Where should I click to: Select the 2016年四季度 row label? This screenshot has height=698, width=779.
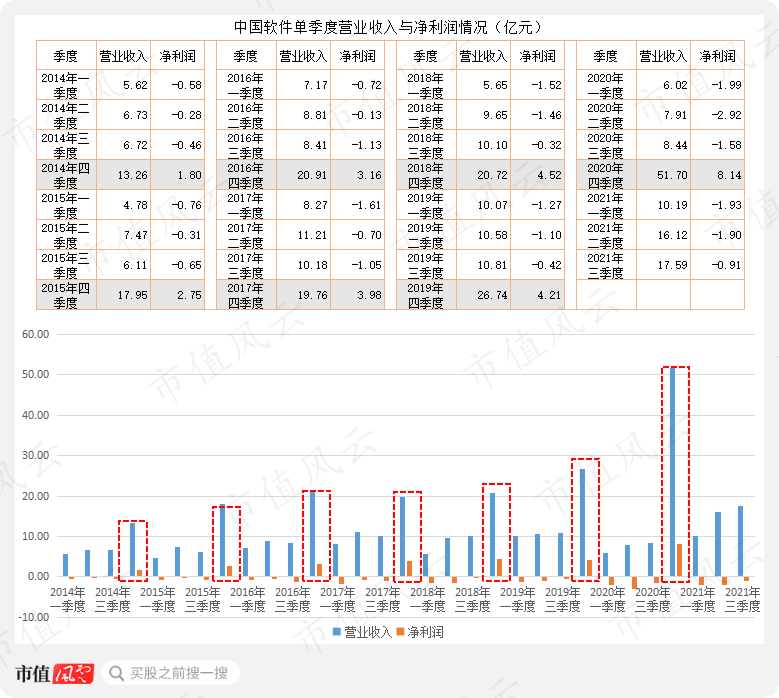246,175
